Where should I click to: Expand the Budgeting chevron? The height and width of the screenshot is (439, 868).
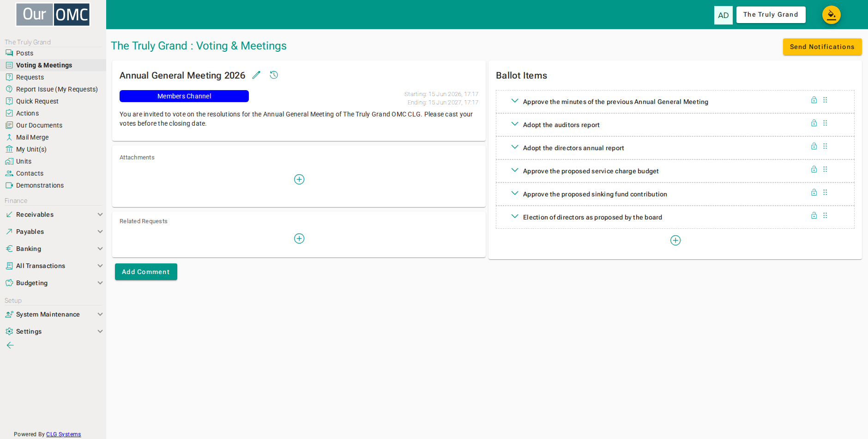coord(100,283)
